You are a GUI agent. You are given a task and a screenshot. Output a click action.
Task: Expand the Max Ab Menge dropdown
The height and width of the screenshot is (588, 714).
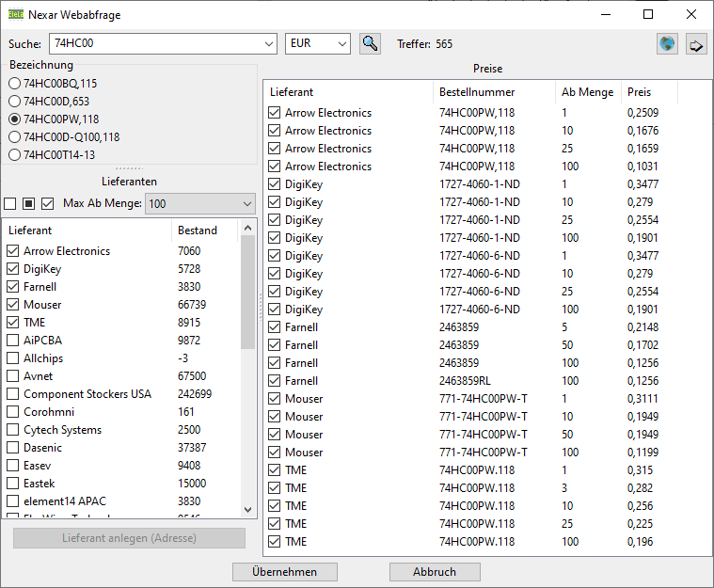(x=247, y=204)
